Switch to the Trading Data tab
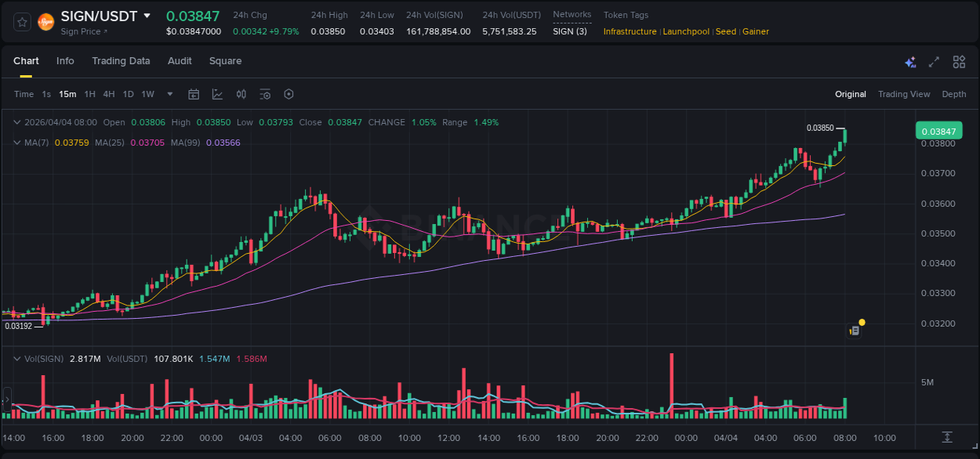 (x=121, y=61)
